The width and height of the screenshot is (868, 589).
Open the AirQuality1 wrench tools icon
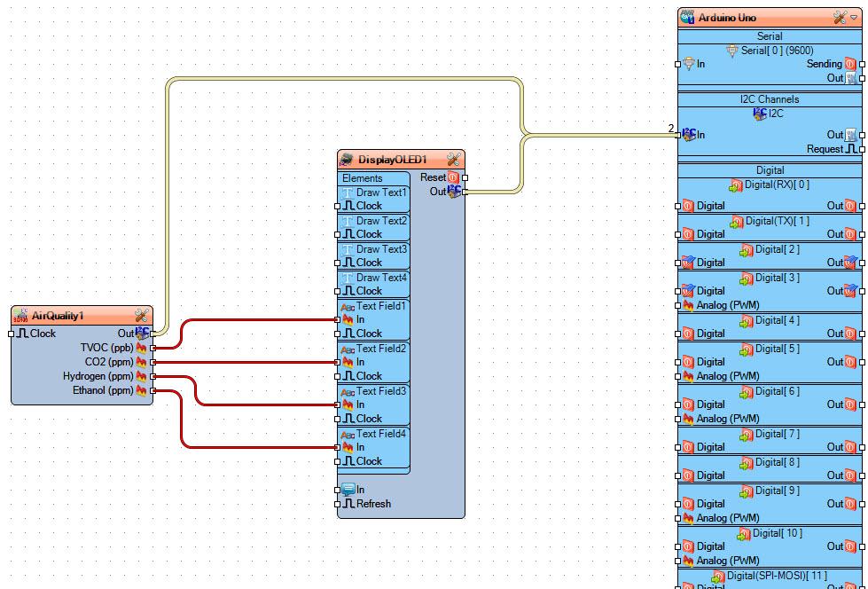pyautogui.click(x=141, y=316)
